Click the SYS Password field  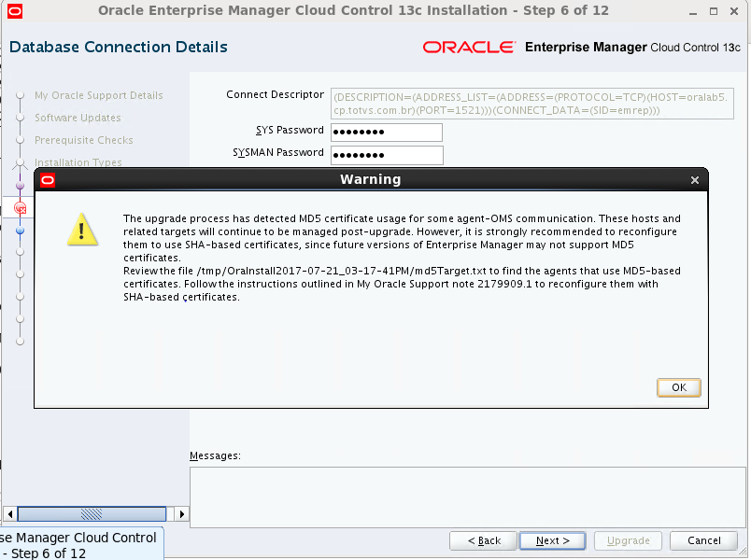[387, 133]
